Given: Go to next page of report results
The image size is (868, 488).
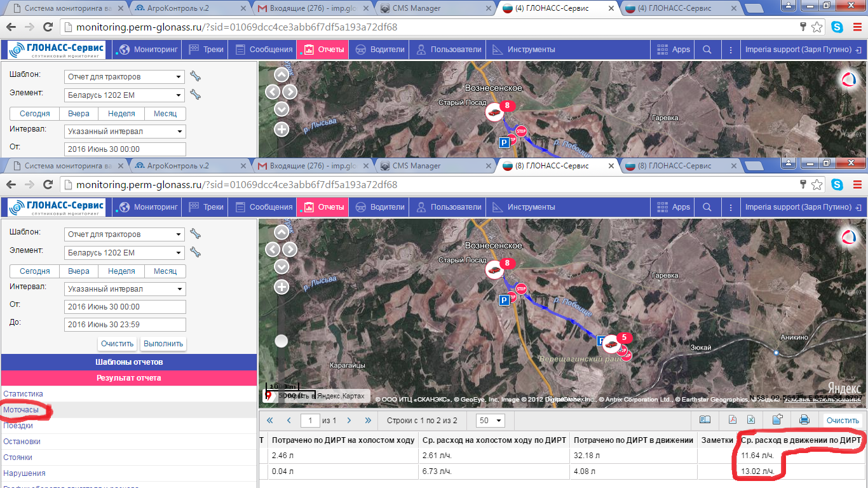Looking at the screenshot, I should pos(349,420).
